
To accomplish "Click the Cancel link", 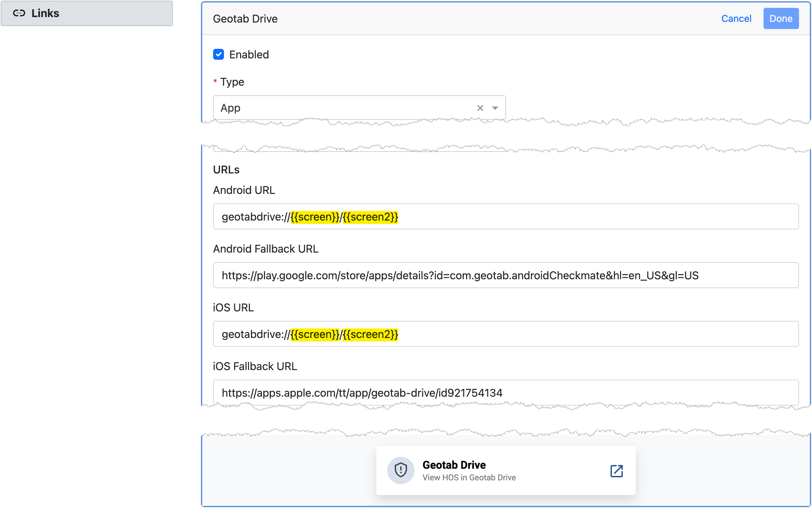I will (736, 19).
